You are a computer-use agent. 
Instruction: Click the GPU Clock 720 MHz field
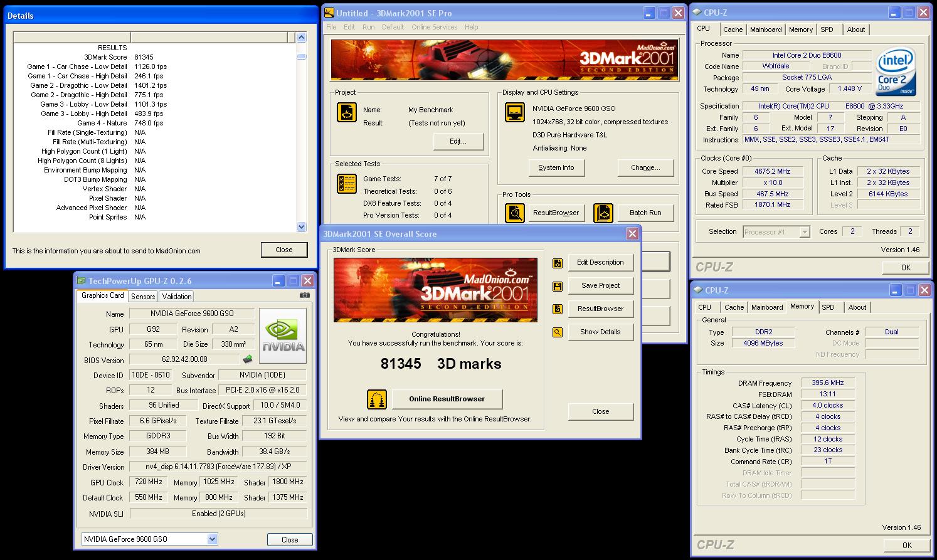pos(149,482)
